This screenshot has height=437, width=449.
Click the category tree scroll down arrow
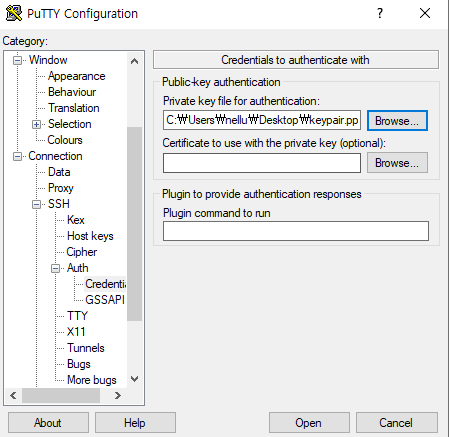[135, 379]
